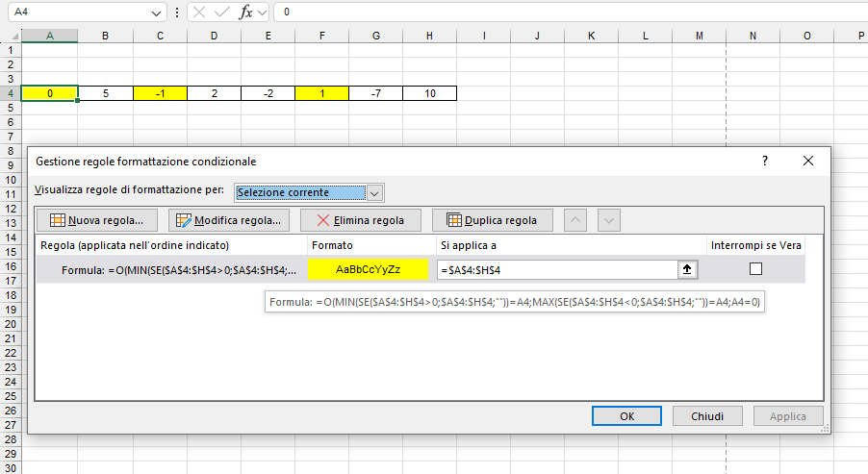Select cell D4 containing 2
868x474 pixels.
coord(215,93)
